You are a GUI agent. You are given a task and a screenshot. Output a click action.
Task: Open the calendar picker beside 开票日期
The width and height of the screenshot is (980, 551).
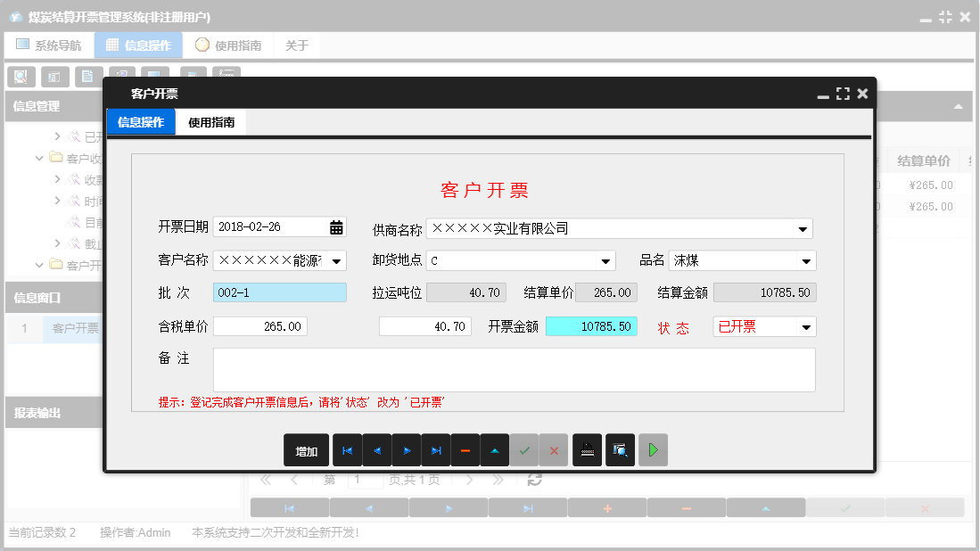tap(336, 227)
